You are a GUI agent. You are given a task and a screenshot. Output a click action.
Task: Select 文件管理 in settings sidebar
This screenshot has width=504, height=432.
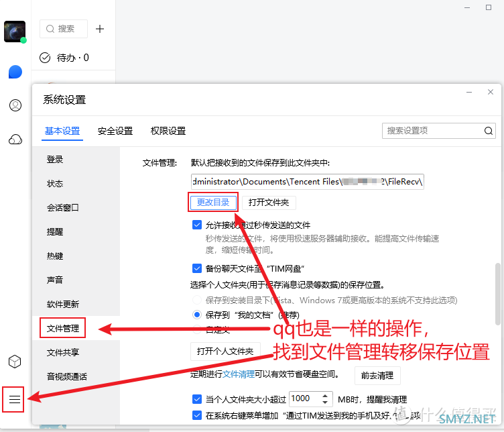pyautogui.click(x=63, y=329)
